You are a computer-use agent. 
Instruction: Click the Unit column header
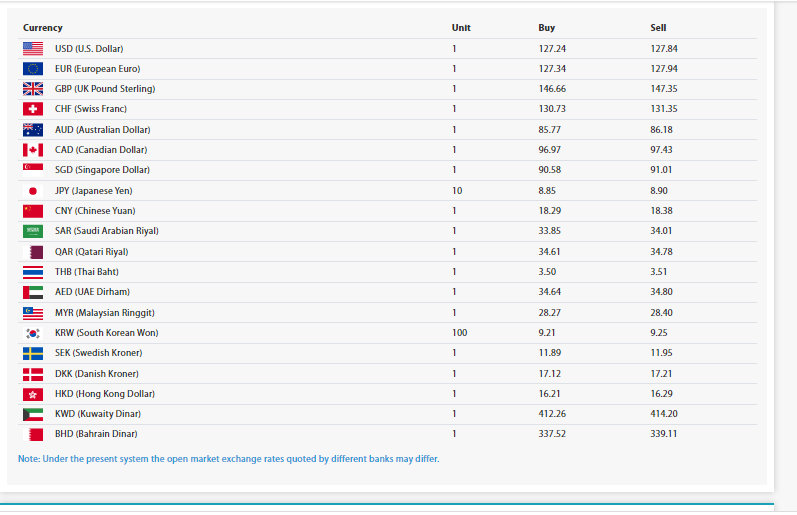tap(460, 28)
